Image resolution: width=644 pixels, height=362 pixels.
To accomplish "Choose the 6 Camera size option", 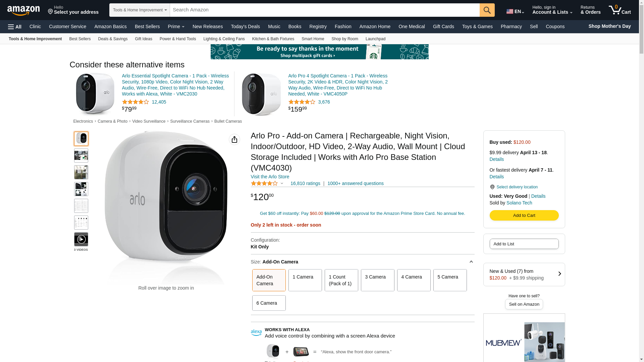I will 269,303.
